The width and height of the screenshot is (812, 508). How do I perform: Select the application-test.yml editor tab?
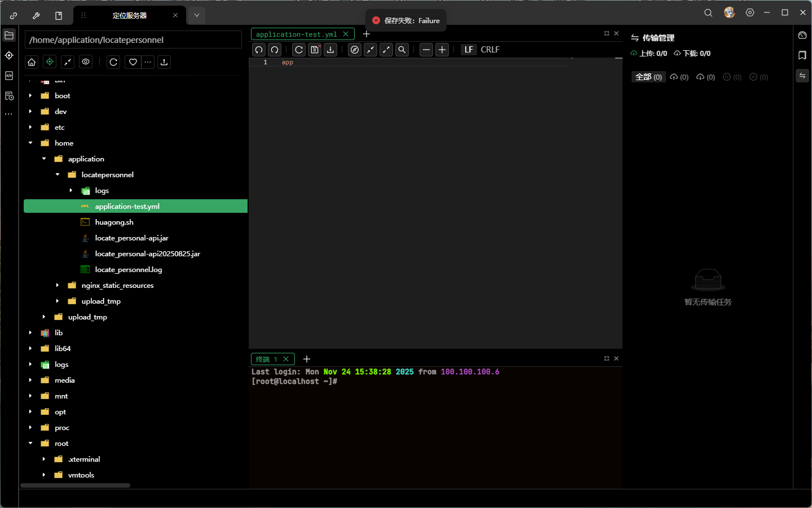[x=296, y=34]
